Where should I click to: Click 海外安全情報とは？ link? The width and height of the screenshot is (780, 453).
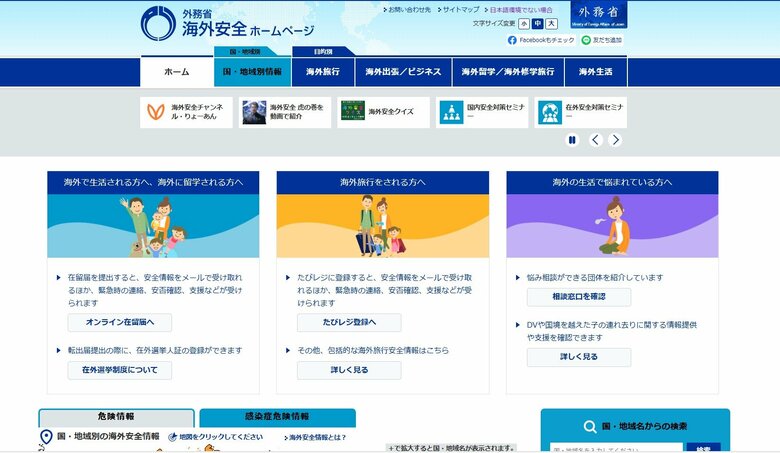coord(315,438)
